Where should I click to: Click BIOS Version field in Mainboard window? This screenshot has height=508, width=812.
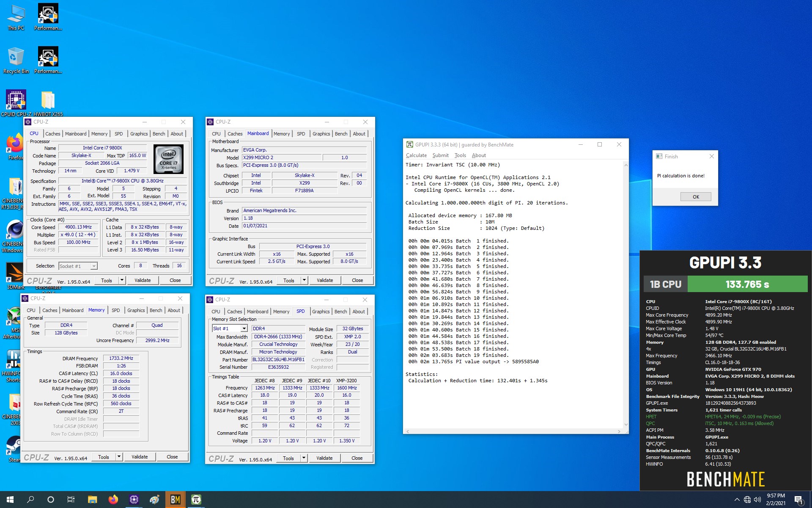(304, 218)
